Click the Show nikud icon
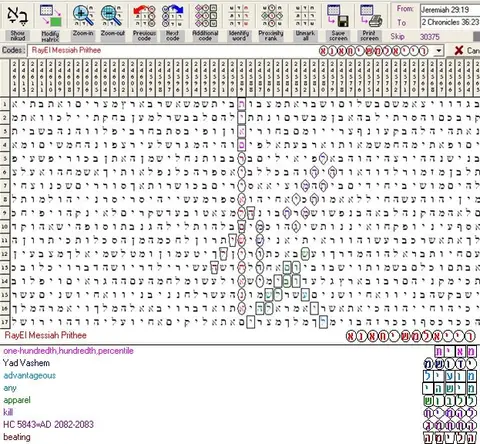This screenshot has height=444, width=480. [17, 16]
